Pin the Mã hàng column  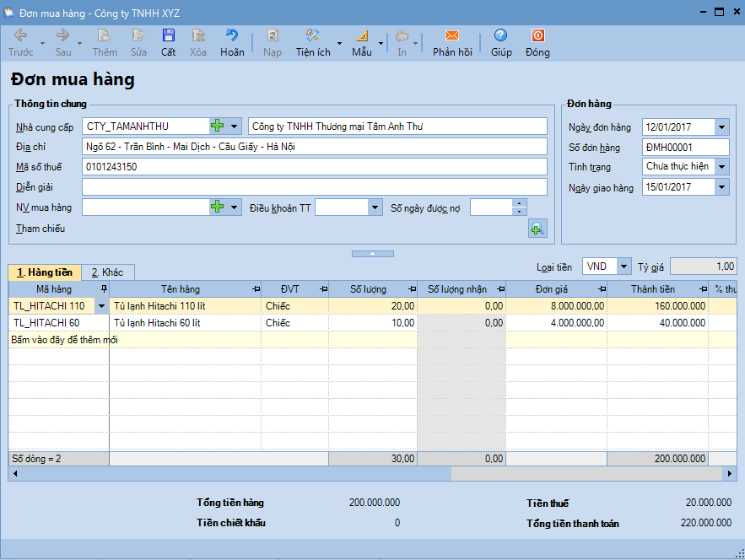[x=103, y=289]
